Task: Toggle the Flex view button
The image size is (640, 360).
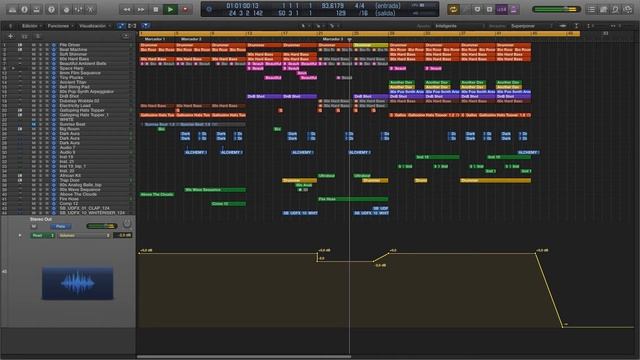Action: tap(132, 26)
